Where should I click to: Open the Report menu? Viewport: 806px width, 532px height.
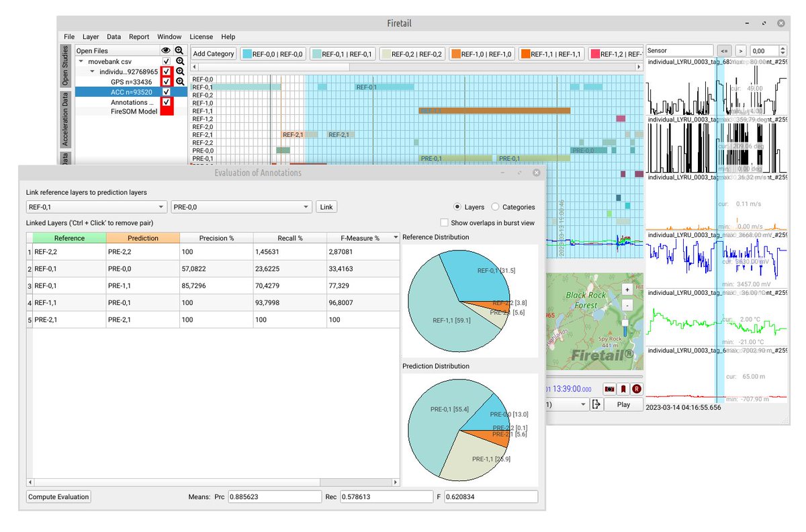pos(139,37)
